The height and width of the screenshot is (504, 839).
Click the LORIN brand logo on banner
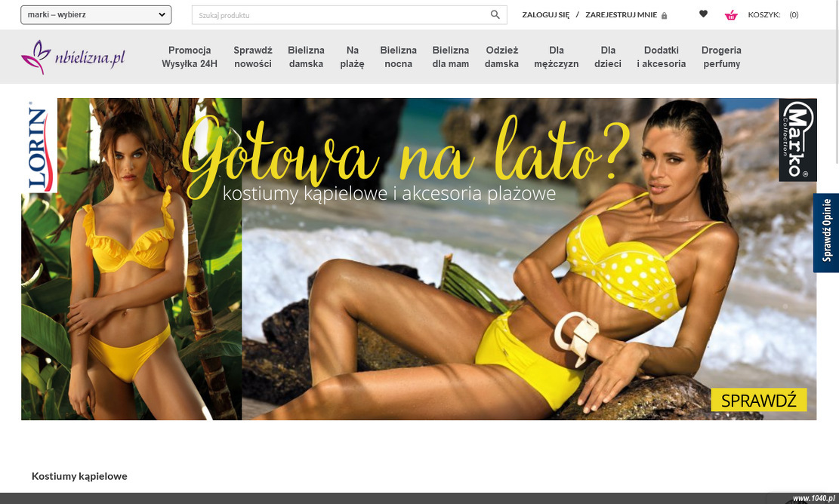(39, 146)
